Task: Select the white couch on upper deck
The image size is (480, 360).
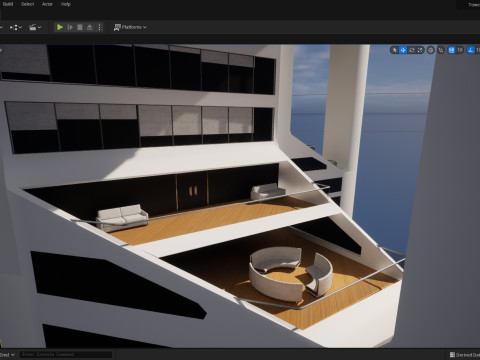Action: (x=122, y=218)
